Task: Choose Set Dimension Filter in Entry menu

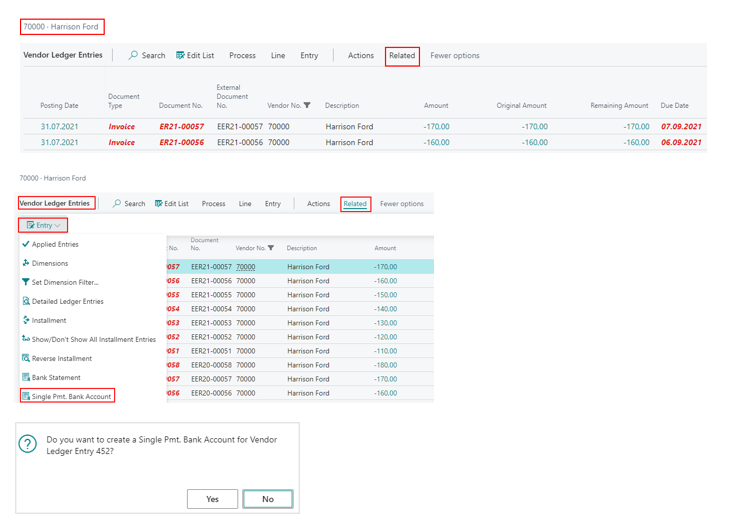Action: 64,282
